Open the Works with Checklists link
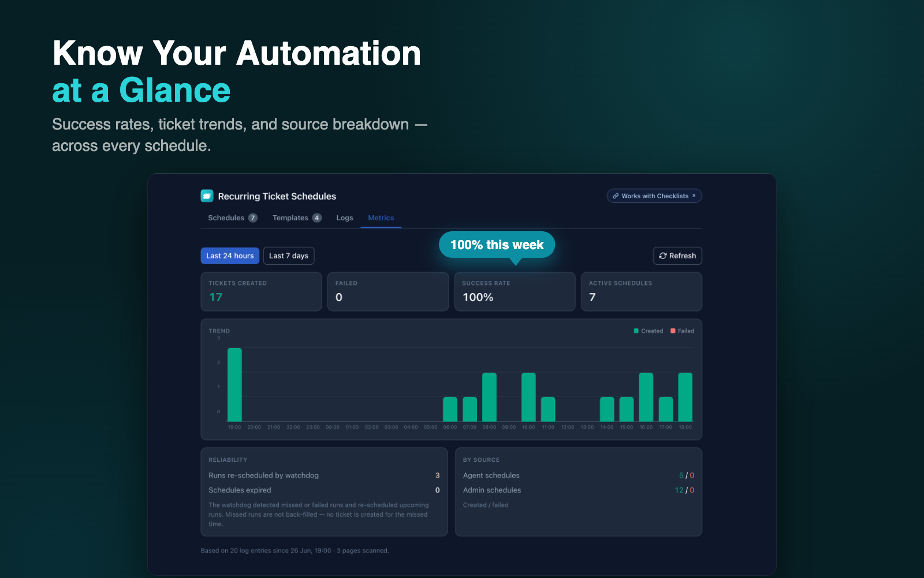Viewport: 924px width, 578px height. pos(654,196)
